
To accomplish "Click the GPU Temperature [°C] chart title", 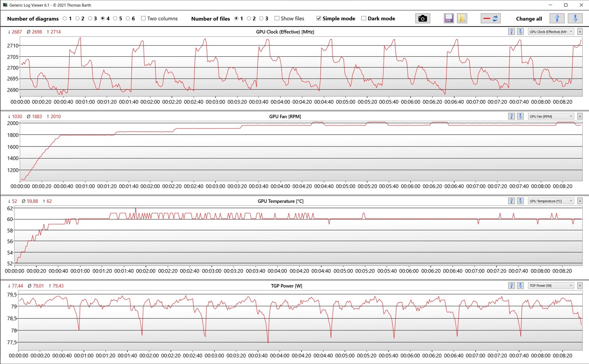I will click(x=281, y=201).
